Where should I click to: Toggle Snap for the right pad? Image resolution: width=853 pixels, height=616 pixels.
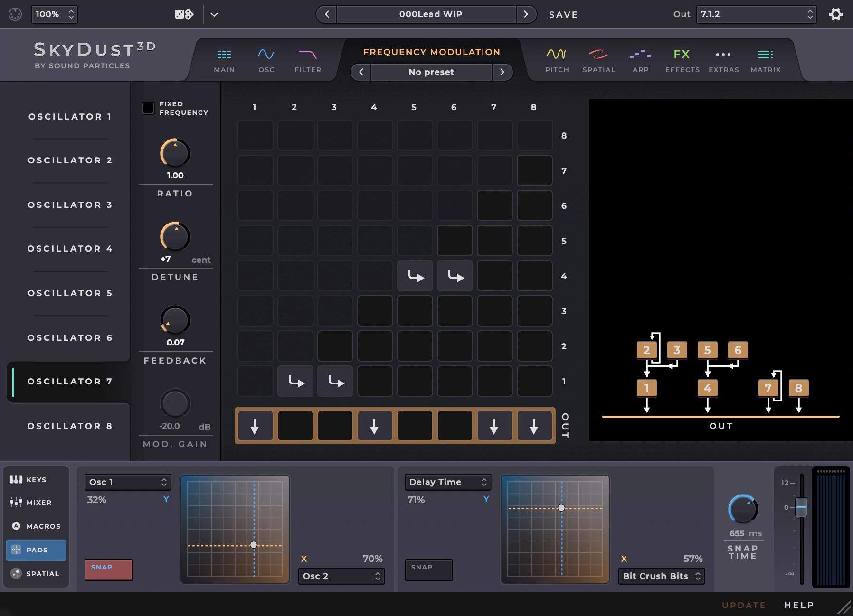click(428, 569)
